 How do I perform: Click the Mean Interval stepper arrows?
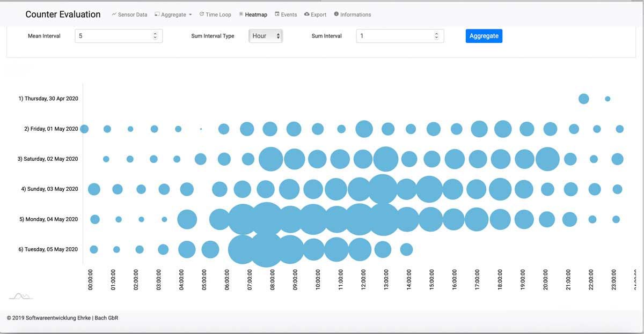click(155, 36)
